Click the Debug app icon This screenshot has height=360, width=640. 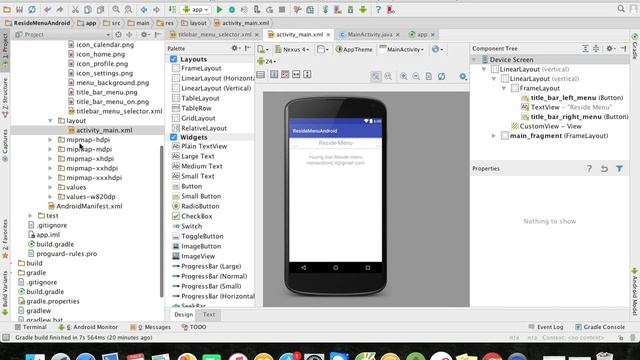pyautogui.click(x=232, y=9)
